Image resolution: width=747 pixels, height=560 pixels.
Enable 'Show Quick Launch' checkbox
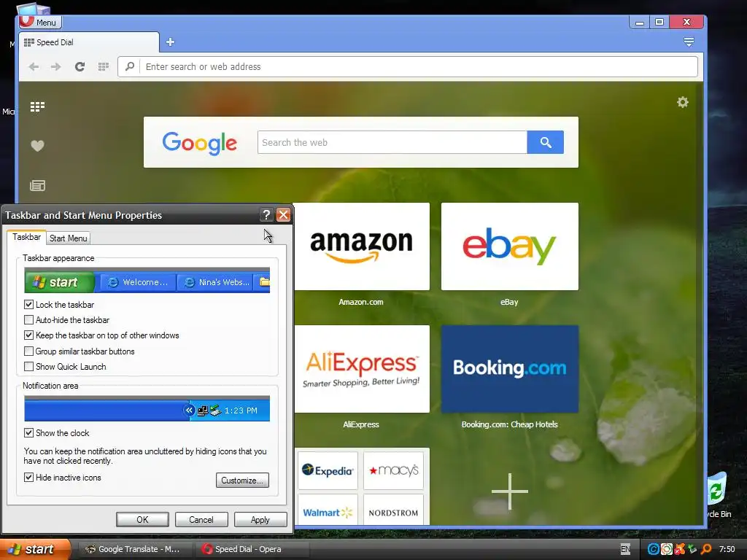28,367
